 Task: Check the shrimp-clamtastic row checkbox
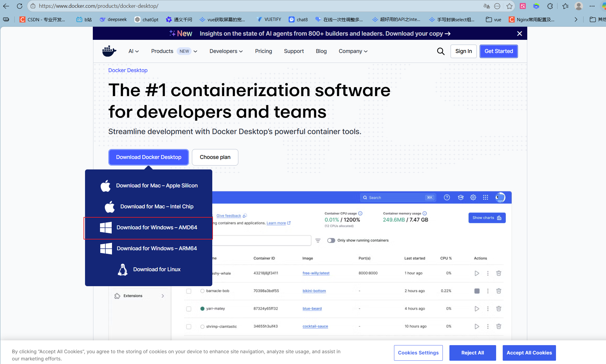[189, 326]
